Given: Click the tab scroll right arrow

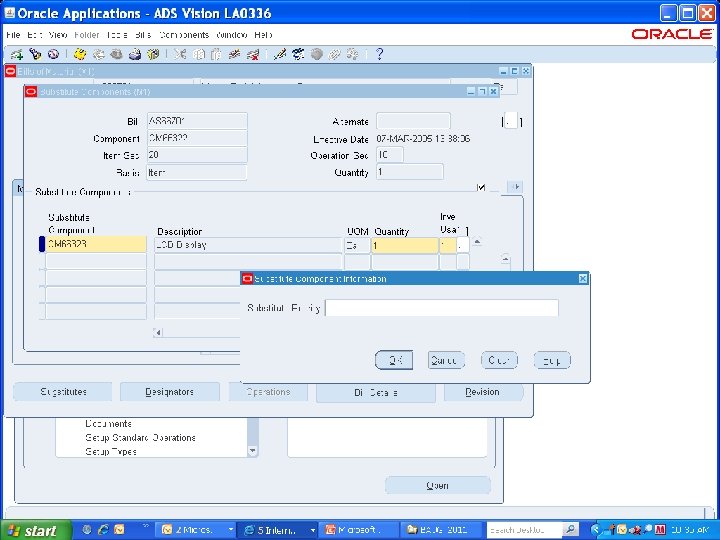Looking at the screenshot, I should pyautogui.click(x=515, y=187).
